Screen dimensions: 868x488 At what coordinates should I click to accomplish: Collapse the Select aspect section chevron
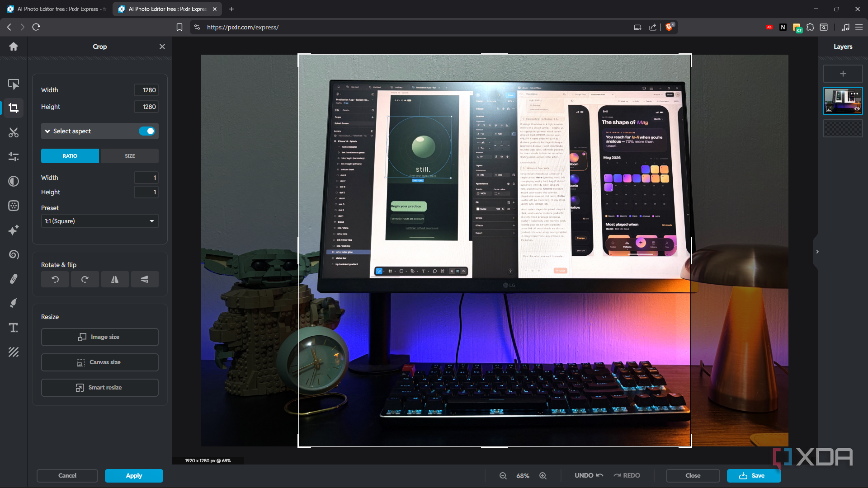point(47,131)
